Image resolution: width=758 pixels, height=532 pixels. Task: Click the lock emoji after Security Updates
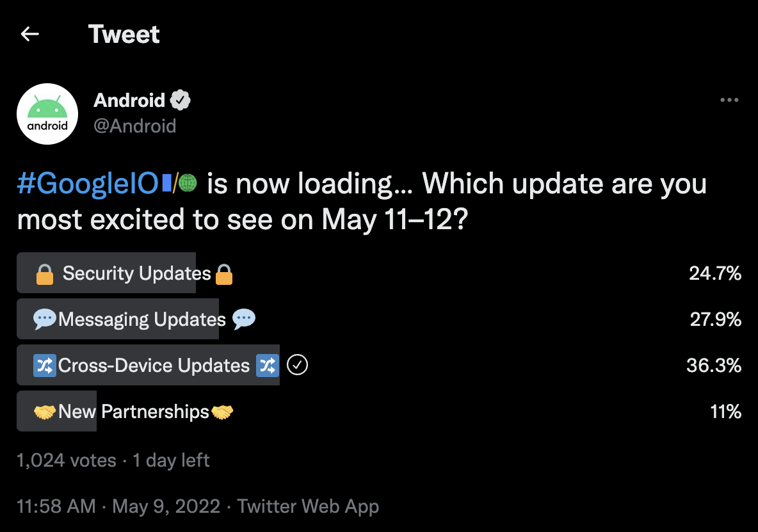(223, 275)
